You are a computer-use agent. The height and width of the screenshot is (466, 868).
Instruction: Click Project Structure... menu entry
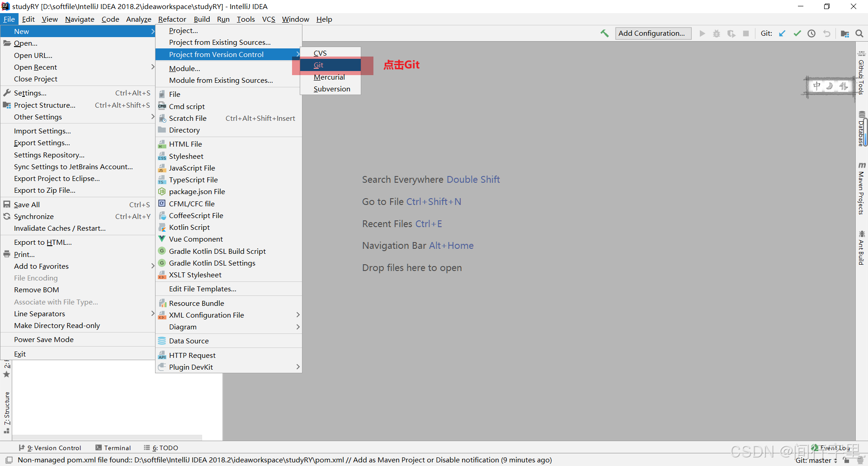tap(78, 105)
